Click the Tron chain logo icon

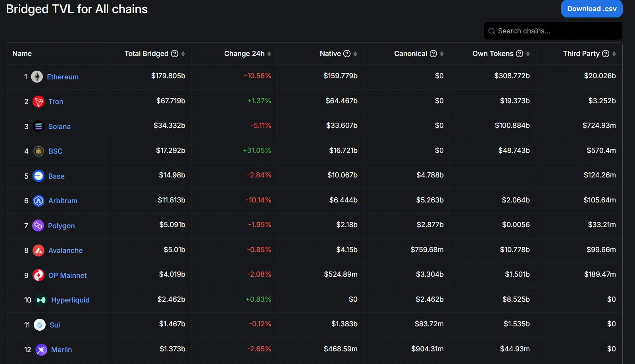(x=38, y=102)
